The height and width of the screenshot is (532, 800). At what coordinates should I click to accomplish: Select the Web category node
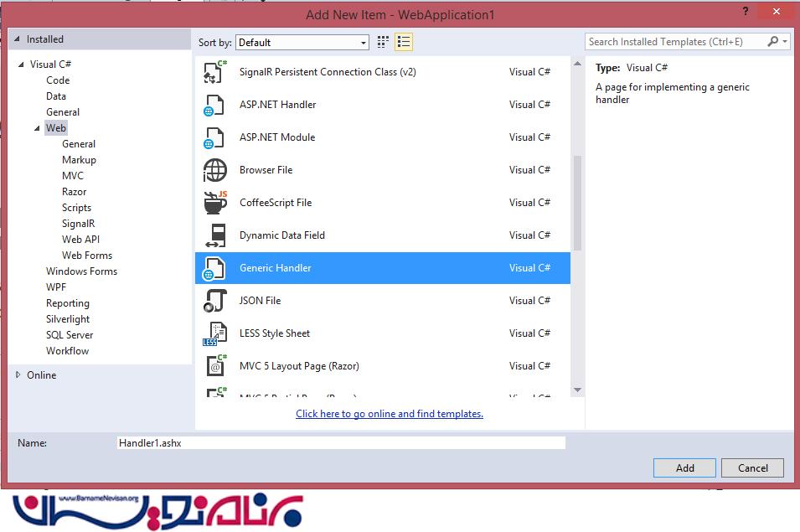(x=55, y=128)
